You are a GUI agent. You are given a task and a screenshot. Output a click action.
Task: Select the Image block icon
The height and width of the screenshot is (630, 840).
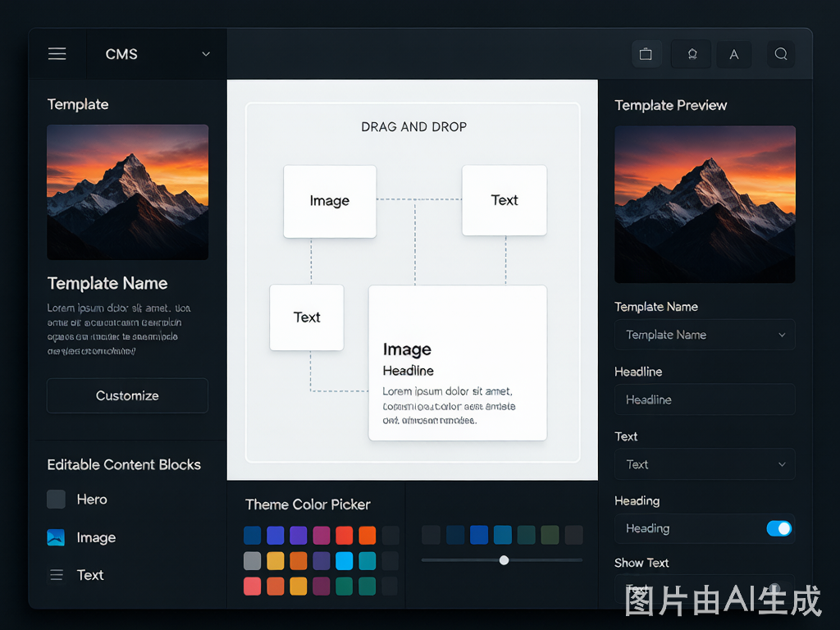(x=57, y=537)
